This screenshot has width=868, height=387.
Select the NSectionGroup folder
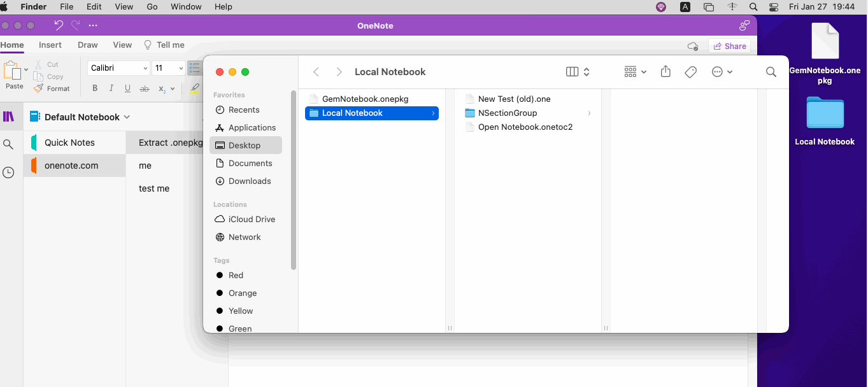[x=507, y=113]
